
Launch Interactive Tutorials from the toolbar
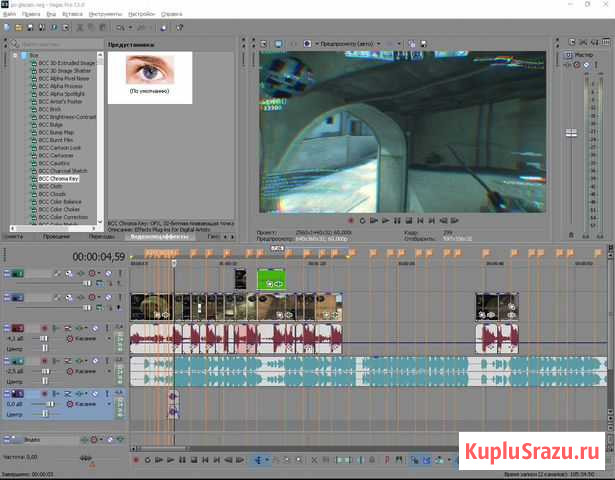click(164, 27)
